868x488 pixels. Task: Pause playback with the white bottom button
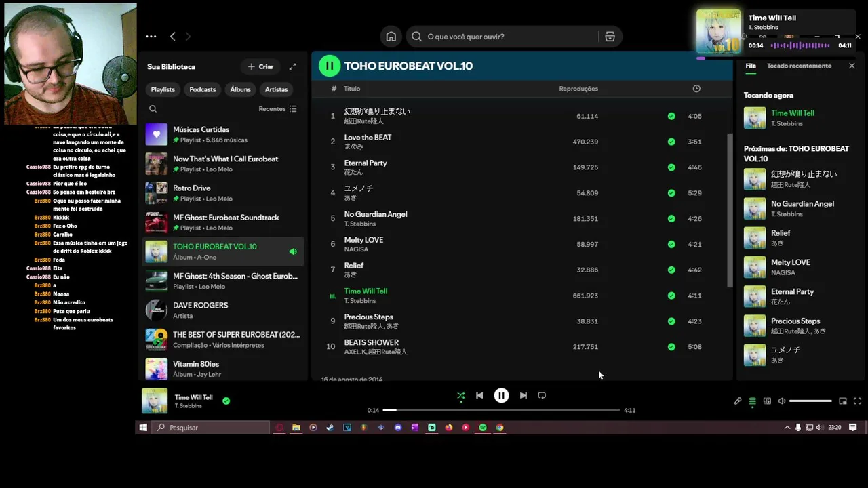pos(501,396)
